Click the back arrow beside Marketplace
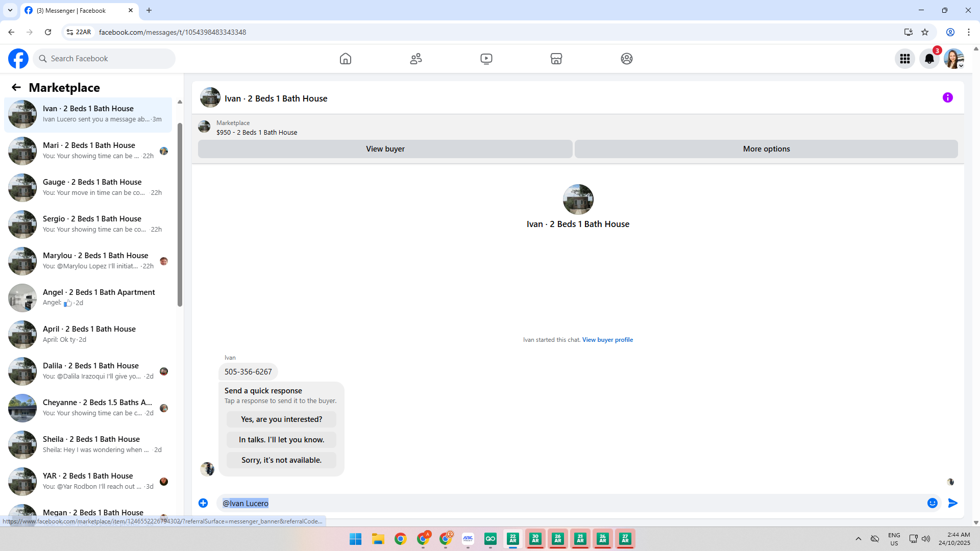This screenshot has height=551, width=980. point(16,87)
